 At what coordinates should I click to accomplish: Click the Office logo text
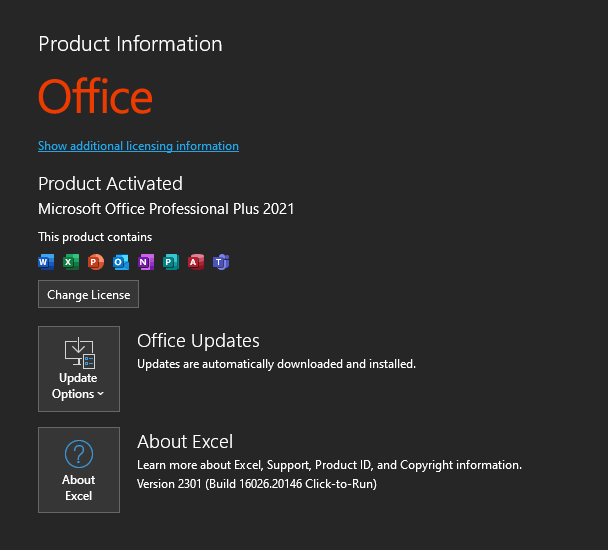(95, 96)
